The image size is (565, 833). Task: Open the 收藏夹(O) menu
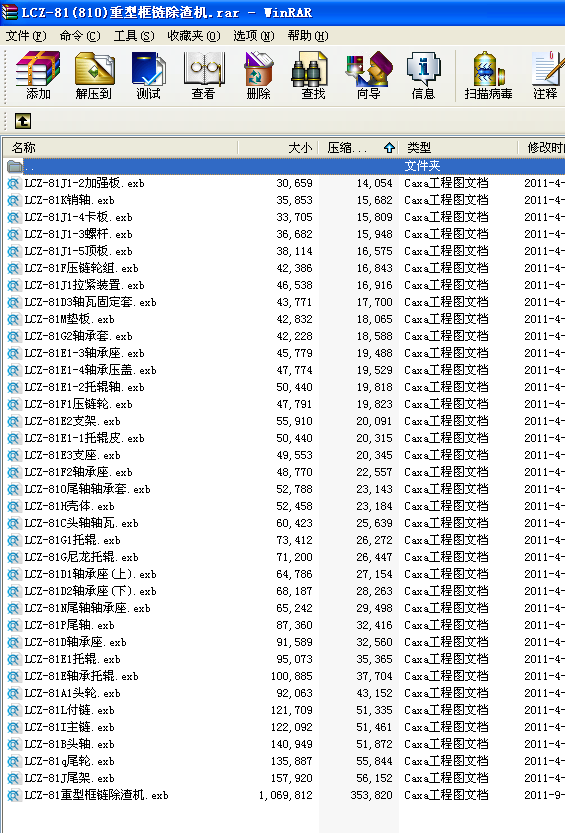point(194,36)
